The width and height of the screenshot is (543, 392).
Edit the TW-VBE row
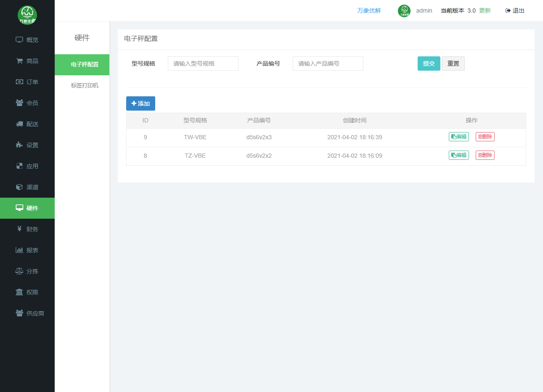[458, 137]
